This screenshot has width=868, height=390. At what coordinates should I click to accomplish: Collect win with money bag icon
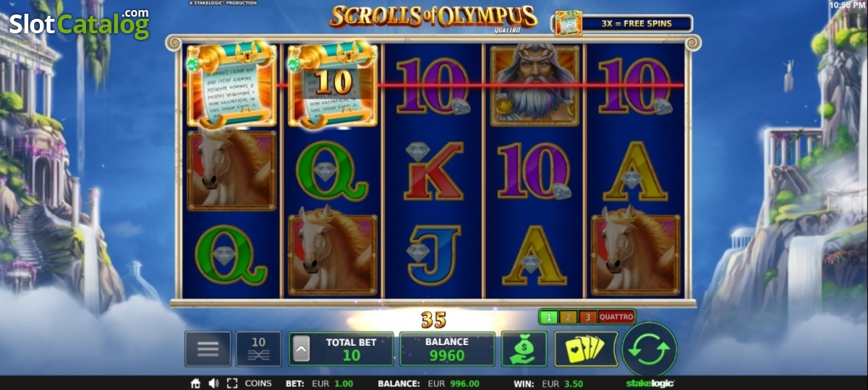524,349
